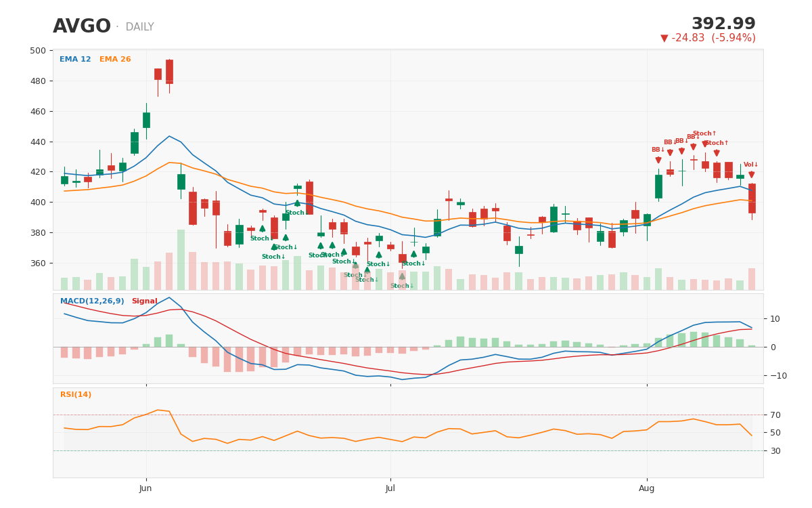Click the 360 price axis label
812x508 pixels.
tap(39, 263)
